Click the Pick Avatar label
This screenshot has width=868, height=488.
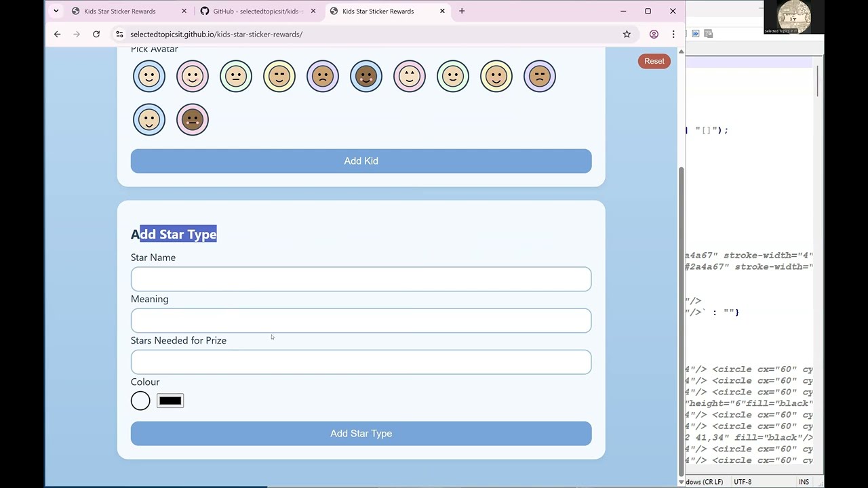click(x=155, y=49)
